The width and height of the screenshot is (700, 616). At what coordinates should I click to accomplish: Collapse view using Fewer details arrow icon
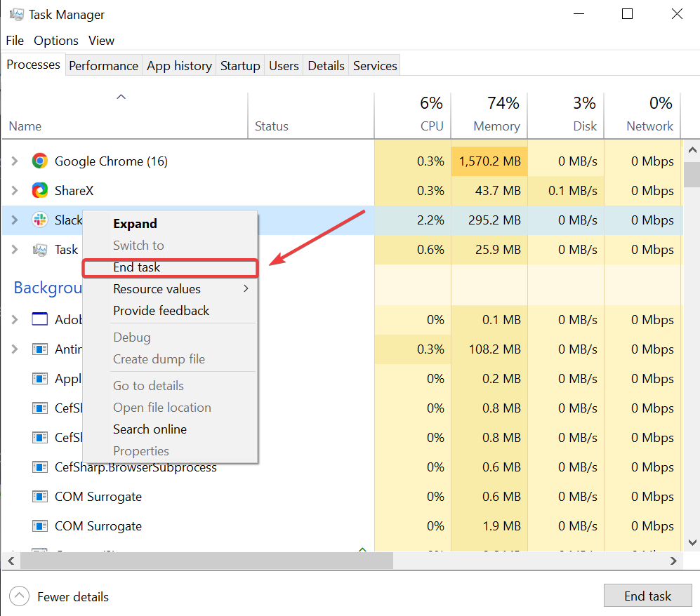coord(19,597)
